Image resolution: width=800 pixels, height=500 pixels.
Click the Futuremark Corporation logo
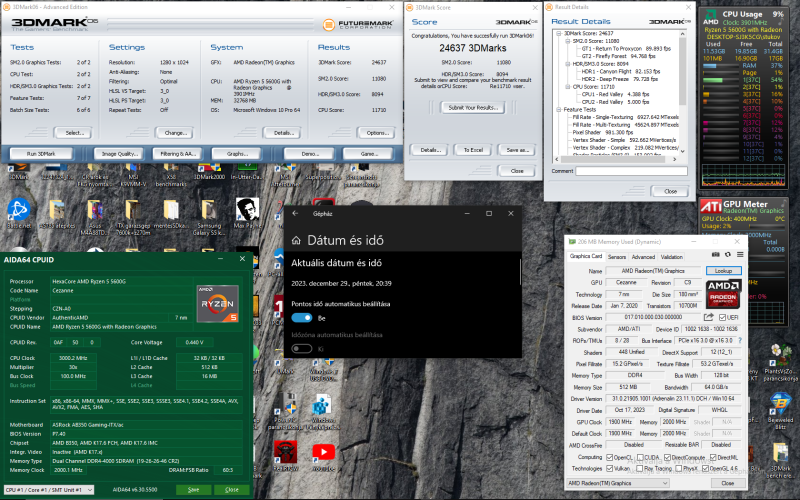358,24
